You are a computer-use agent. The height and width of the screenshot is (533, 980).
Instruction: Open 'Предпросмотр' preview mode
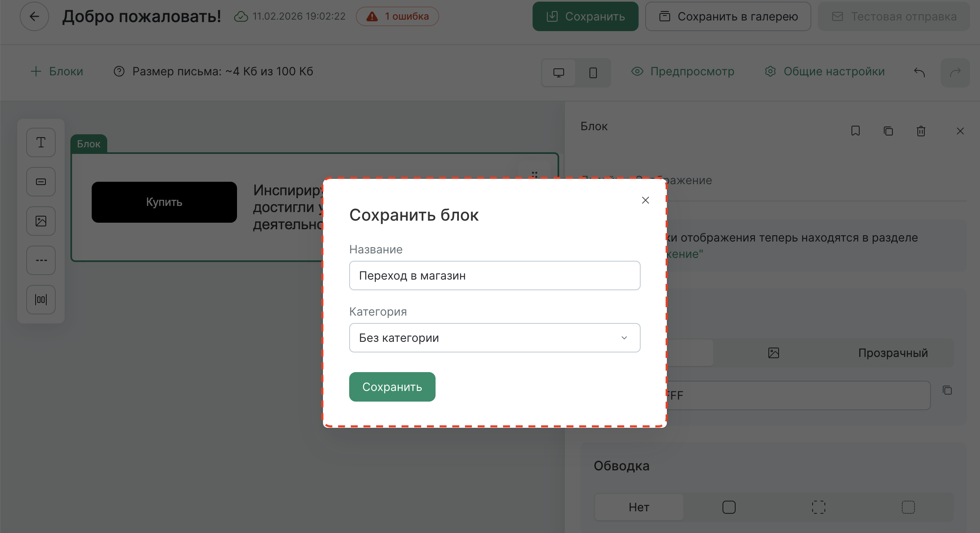(683, 71)
